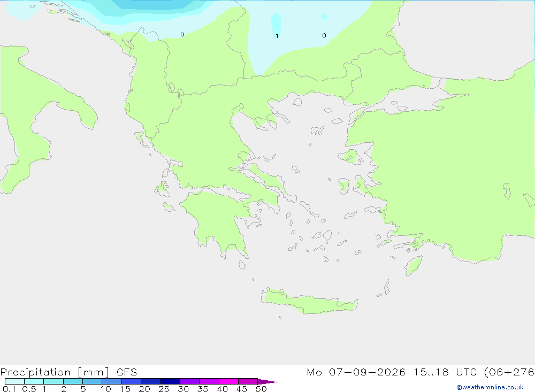
Task: Click the precipitation value '1' on the map
Action: [277, 36]
